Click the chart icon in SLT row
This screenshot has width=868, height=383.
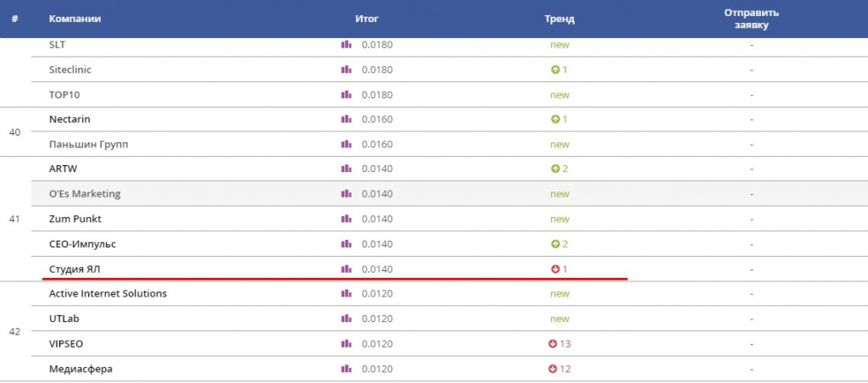tap(347, 44)
